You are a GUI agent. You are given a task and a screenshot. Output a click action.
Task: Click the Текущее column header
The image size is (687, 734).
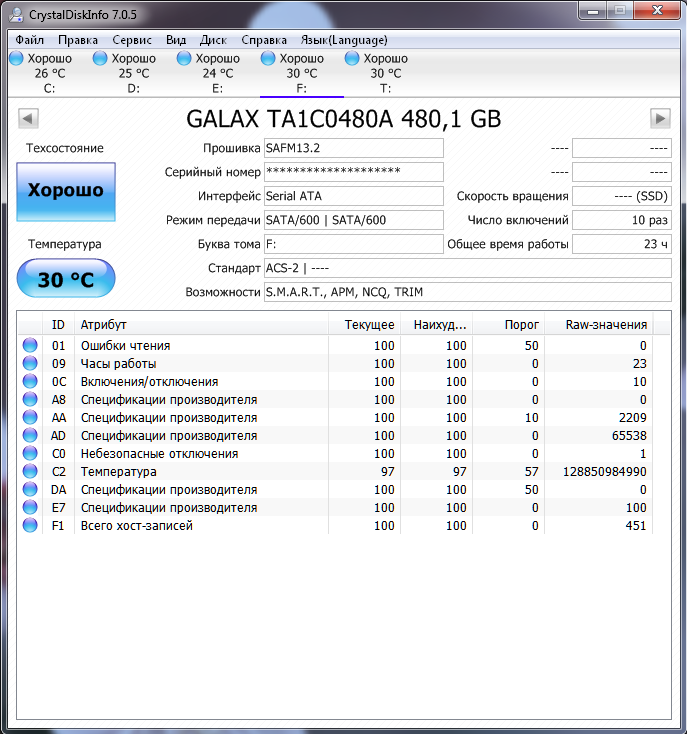point(365,324)
